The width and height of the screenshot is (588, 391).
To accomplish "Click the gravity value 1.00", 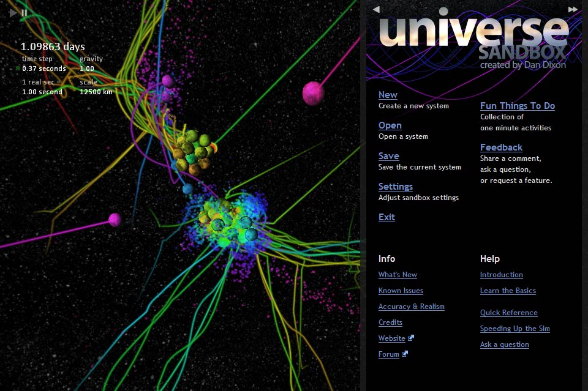I will pos(86,69).
